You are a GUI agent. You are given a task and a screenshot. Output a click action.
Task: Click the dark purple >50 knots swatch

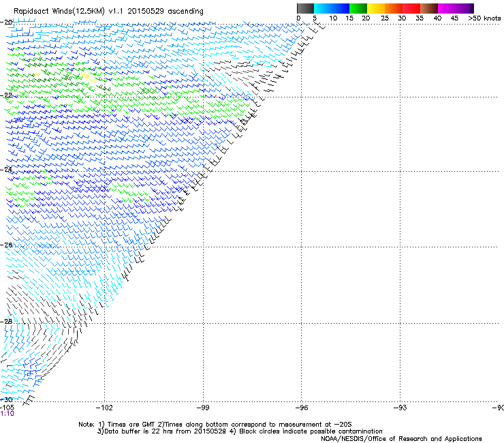point(472,8)
